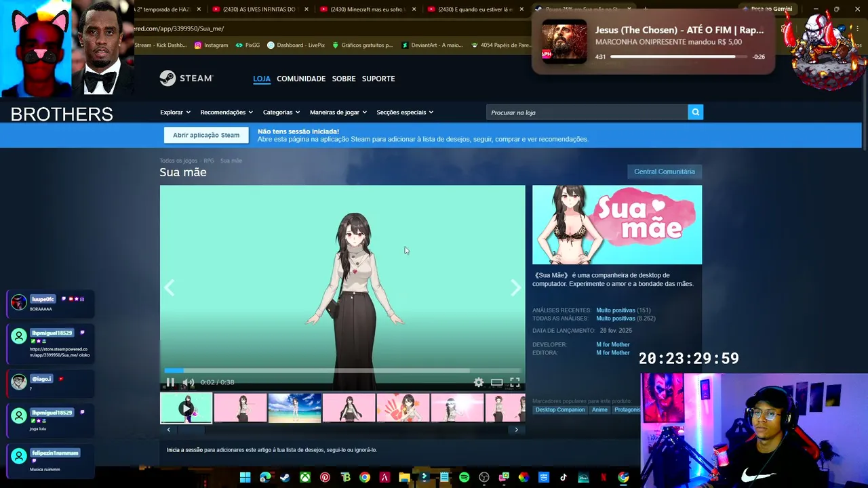Click the store search magnifier button
Screen dimensions: 868x488
(695, 113)
